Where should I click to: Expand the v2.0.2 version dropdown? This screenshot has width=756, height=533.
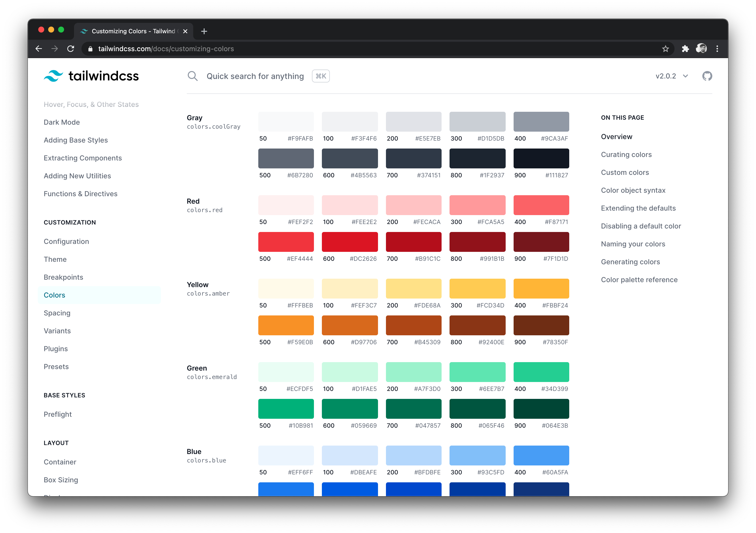tap(672, 76)
